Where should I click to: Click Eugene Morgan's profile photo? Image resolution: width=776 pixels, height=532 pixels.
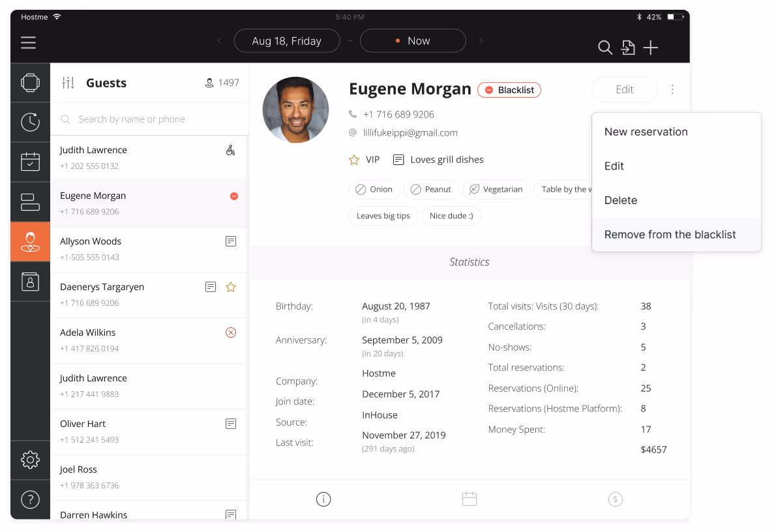[296, 110]
